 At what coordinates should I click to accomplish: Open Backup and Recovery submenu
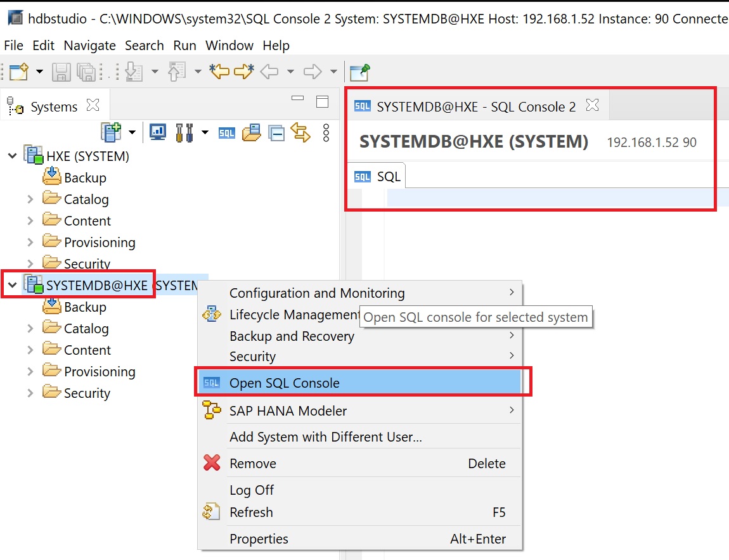click(360, 336)
